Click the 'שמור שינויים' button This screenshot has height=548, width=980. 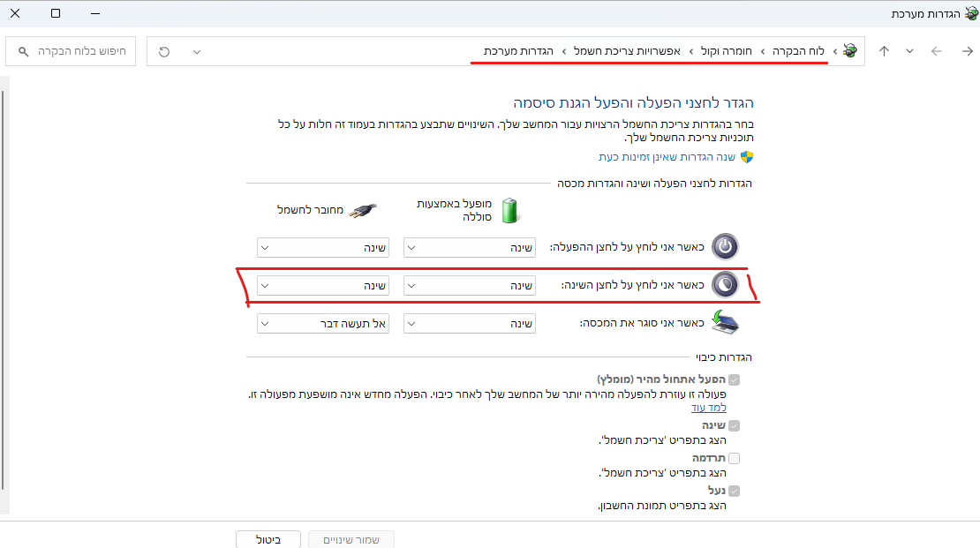pyautogui.click(x=351, y=540)
